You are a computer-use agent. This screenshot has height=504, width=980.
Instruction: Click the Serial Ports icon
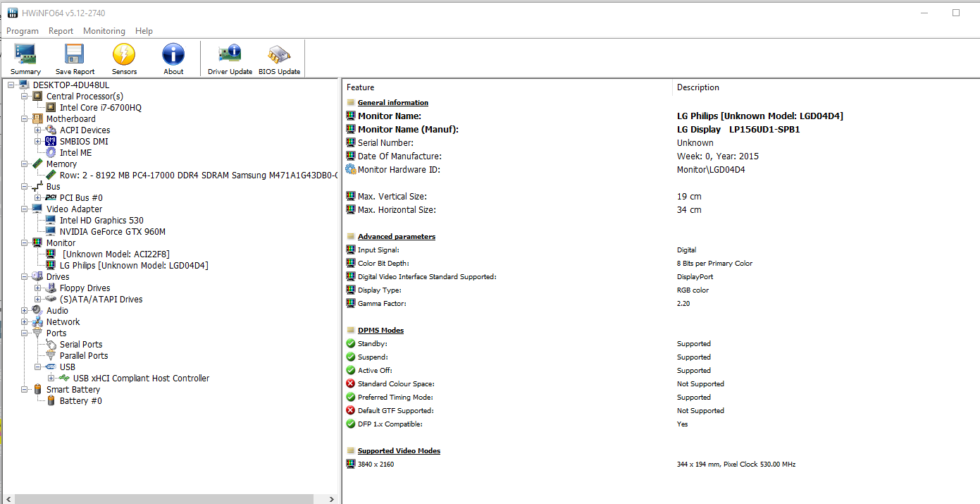coord(51,344)
